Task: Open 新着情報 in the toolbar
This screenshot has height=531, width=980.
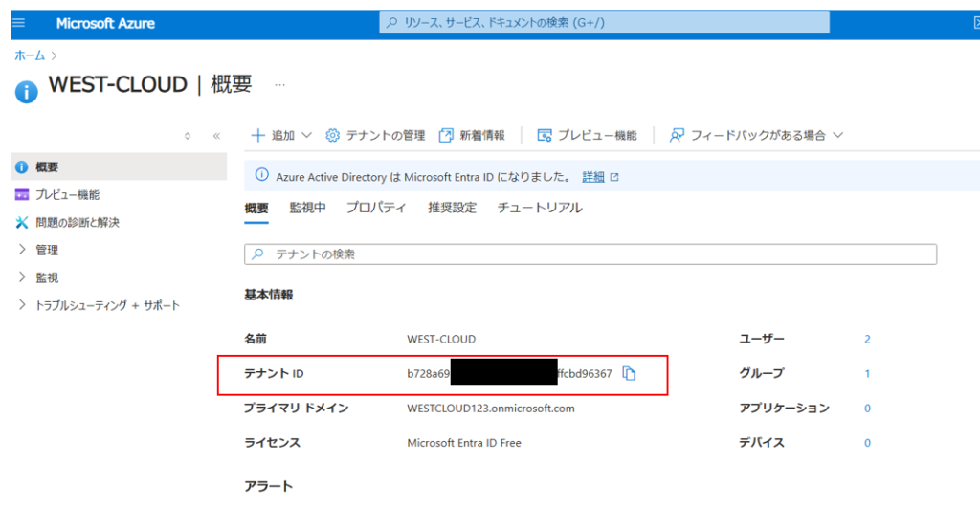Action: click(x=472, y=135)
